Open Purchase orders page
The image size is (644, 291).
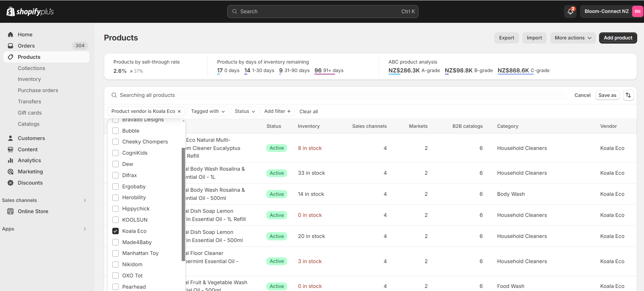pos(38,90)
